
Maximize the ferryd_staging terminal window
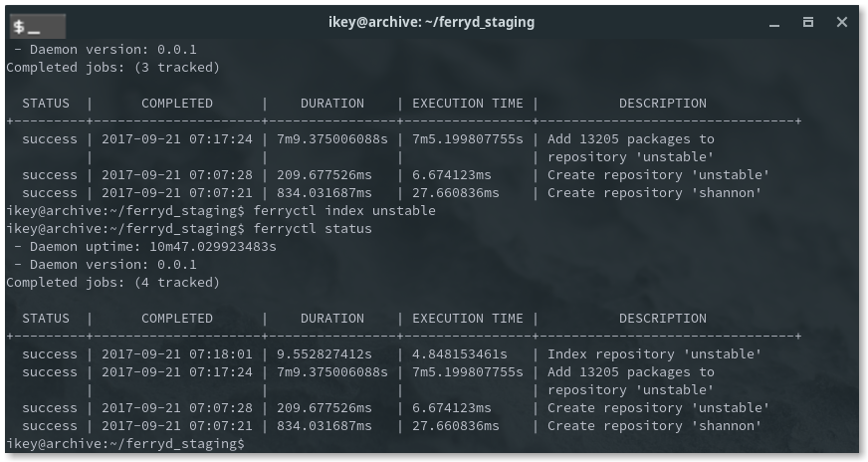click(x=808, y=22)
